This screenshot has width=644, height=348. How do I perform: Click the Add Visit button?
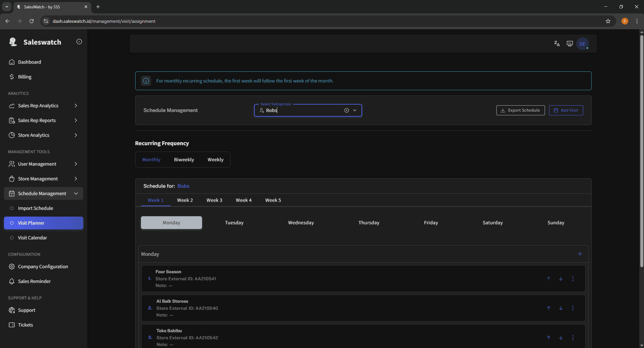tap(566, 110)
